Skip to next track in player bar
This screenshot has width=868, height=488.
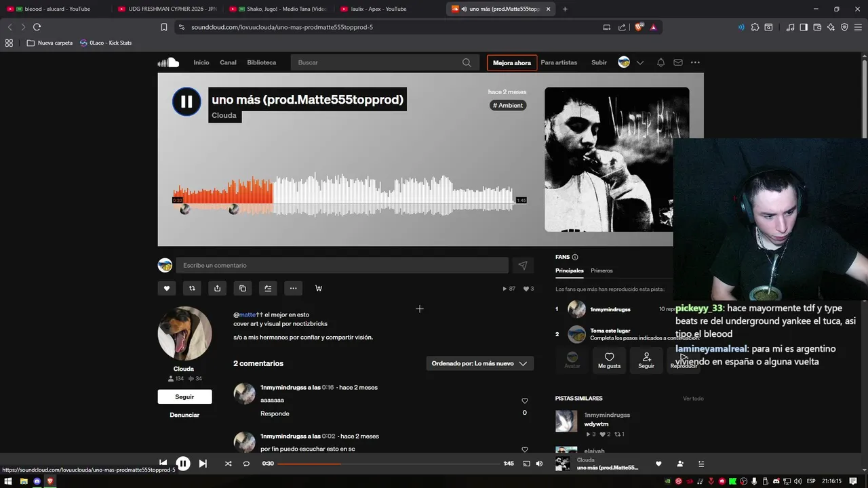pyautogui.click(x=203, y=464)
